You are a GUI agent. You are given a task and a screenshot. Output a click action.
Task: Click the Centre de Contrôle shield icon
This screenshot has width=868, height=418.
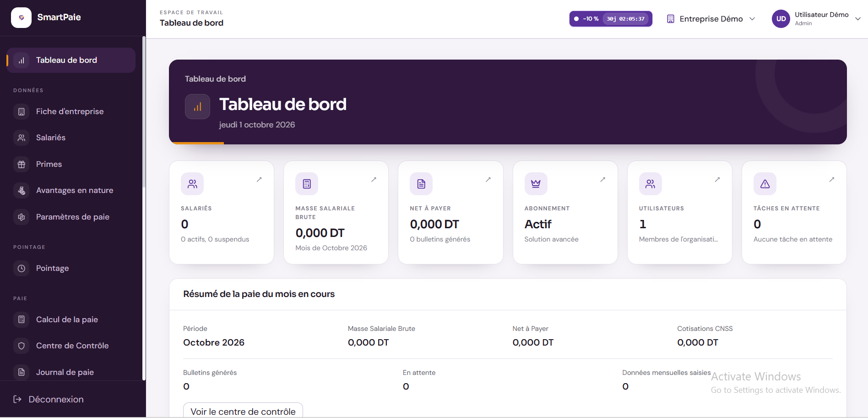[22, 346]
